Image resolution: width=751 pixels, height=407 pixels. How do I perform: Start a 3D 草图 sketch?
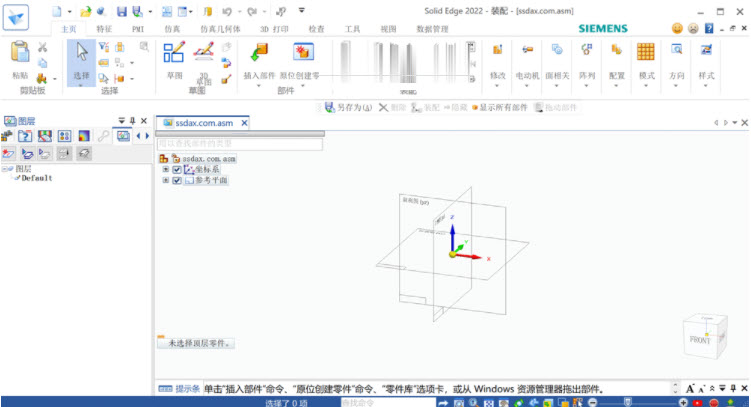[204, 52]
